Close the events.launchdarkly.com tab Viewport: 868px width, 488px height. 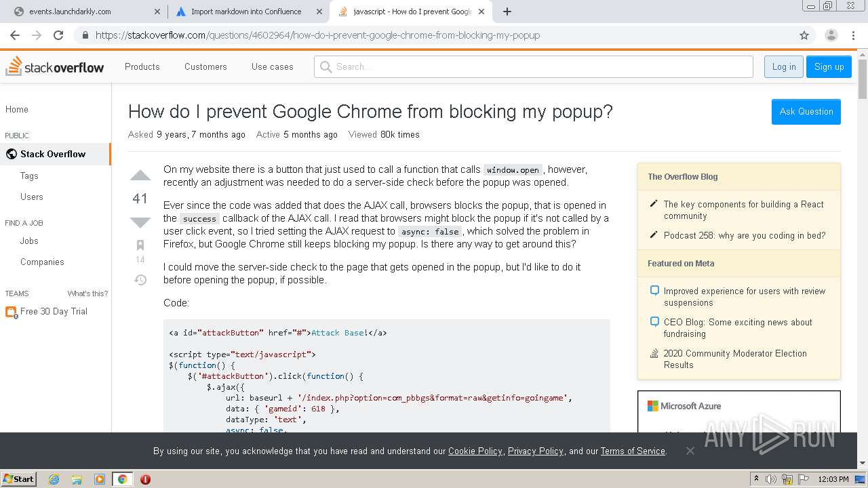(157, 12)
